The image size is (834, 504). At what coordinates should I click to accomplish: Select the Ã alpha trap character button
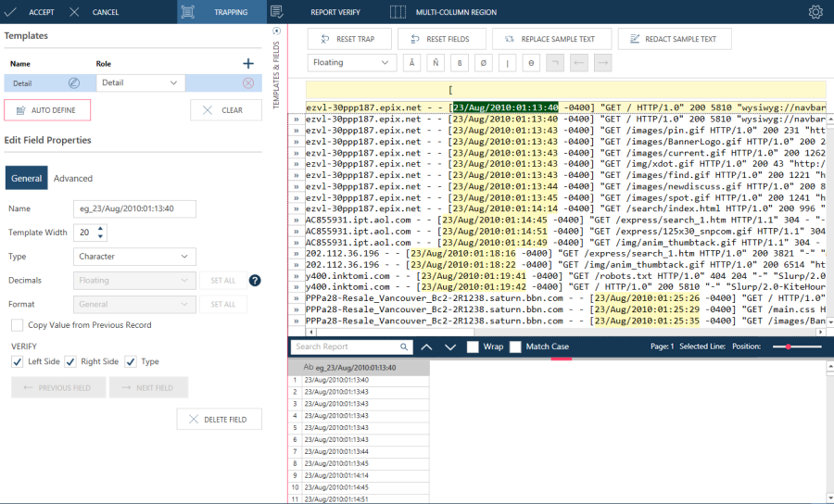410,63
